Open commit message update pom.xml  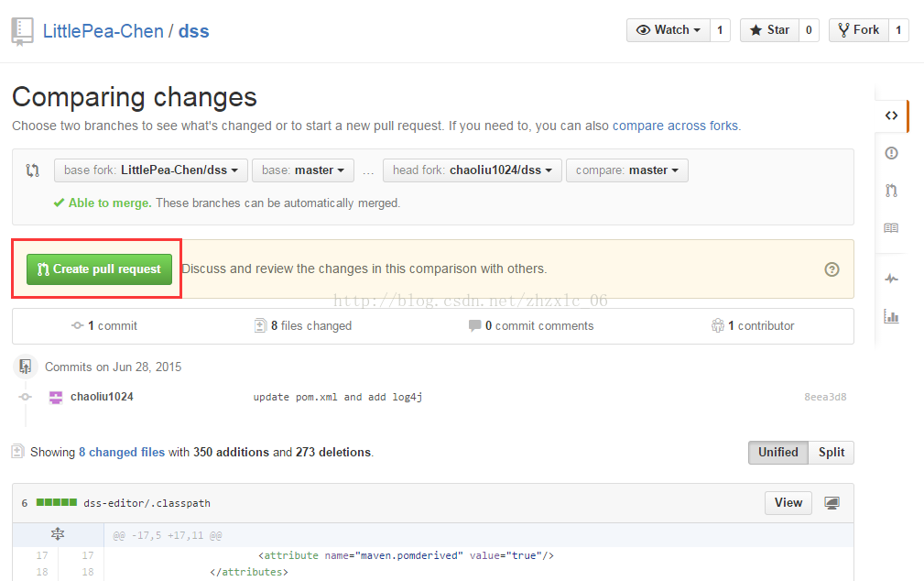pos(338,397)
